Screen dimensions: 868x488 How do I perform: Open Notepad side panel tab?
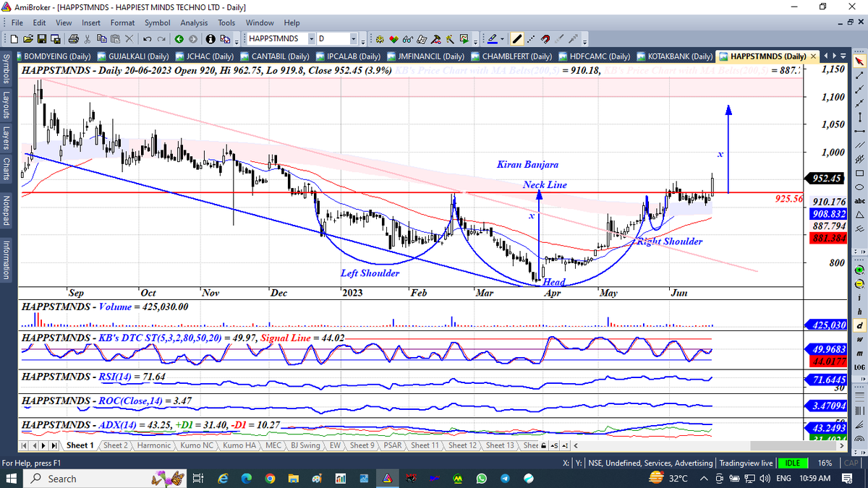pyautogui.click(x=7, y=210)
